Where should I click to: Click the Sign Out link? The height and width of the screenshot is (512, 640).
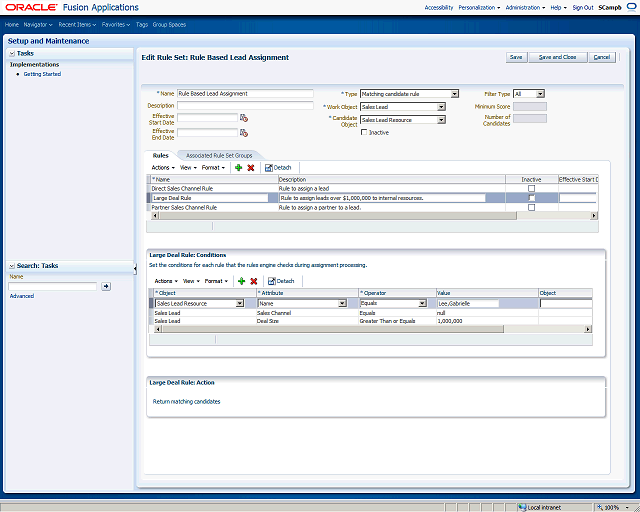(x=583, y=7)
